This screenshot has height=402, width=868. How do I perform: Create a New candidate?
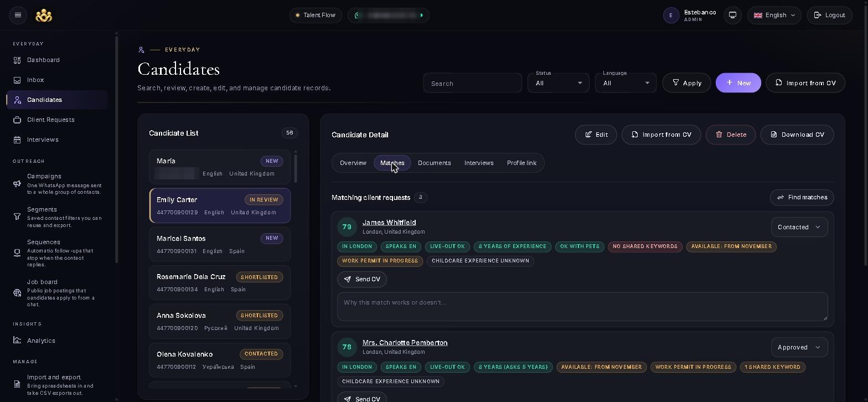click(x=738, y=83)
